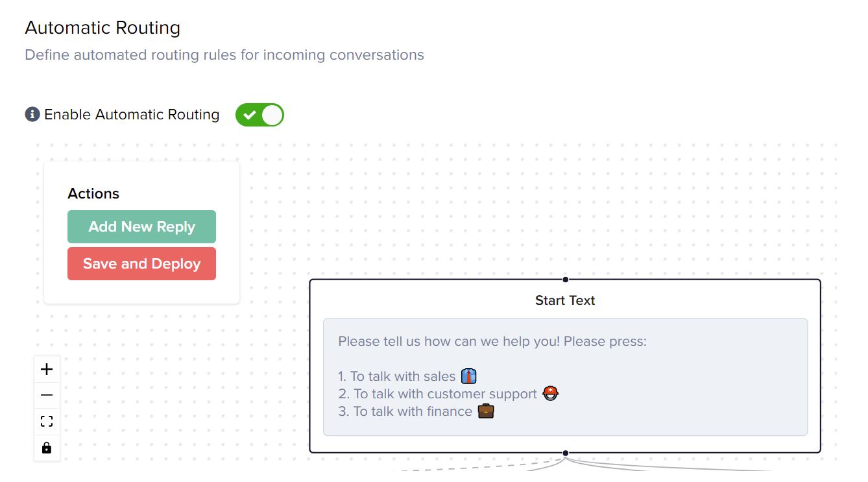The height and width of the screenshot is (482, 868).
Task: Click the info icon beside Enable Automatic Routing
Action: point(32,115)
